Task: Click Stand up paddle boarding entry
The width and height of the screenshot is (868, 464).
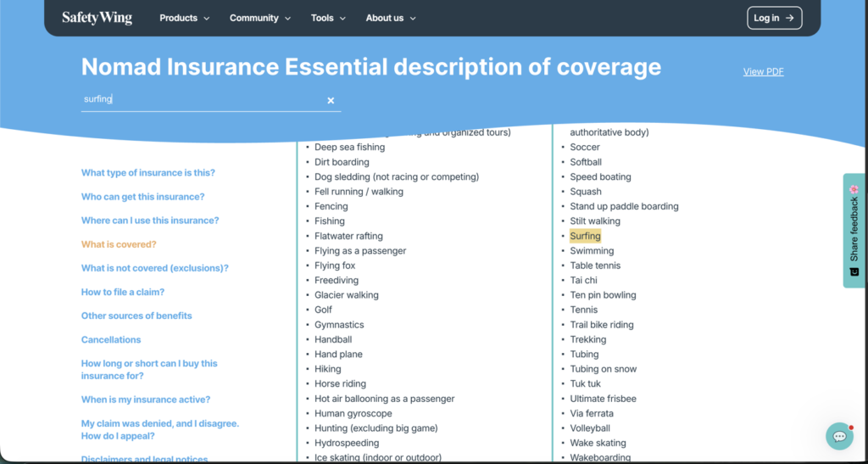Action: (625, 206)
